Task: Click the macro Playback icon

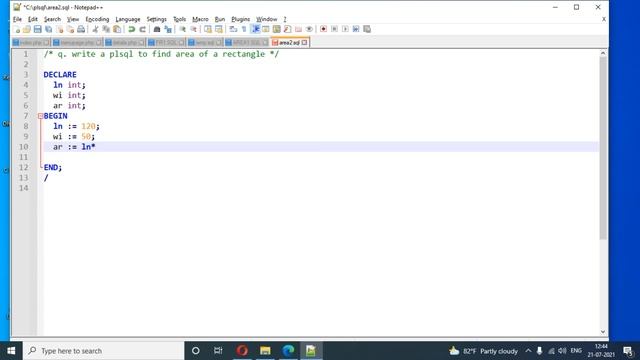Action: (345, 29)
